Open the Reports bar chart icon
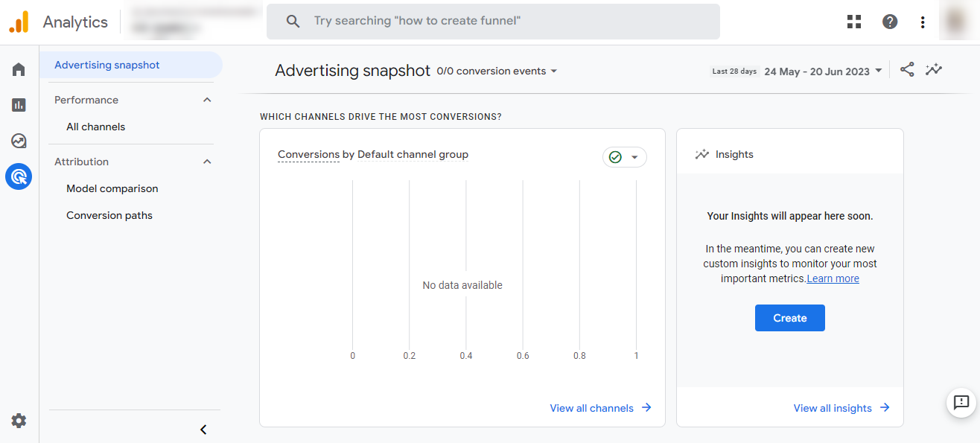 (19, 105)
